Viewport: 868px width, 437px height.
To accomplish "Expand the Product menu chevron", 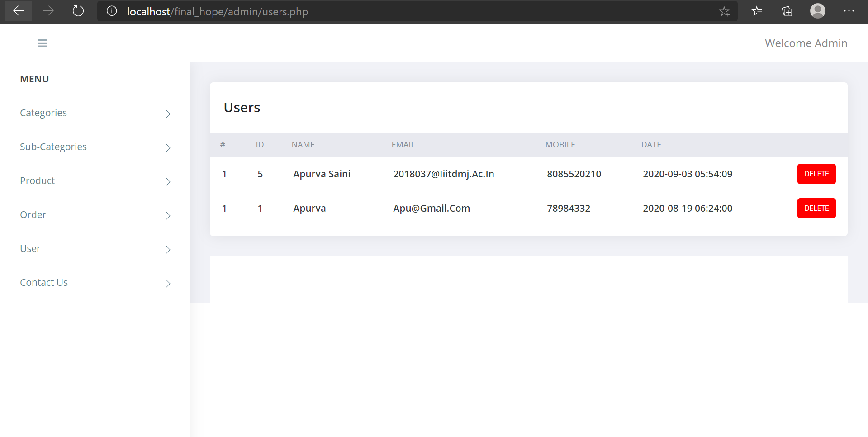I will [x=168, y=181].
